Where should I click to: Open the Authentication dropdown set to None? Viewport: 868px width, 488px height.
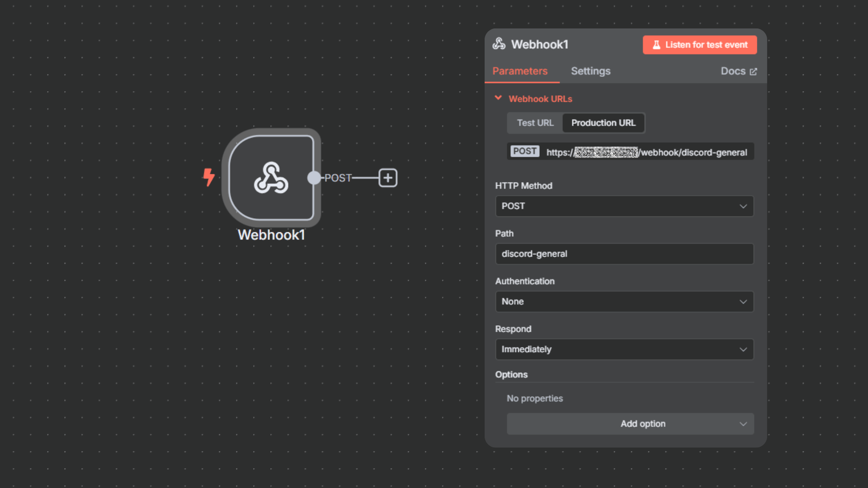(x=624, y=301)
